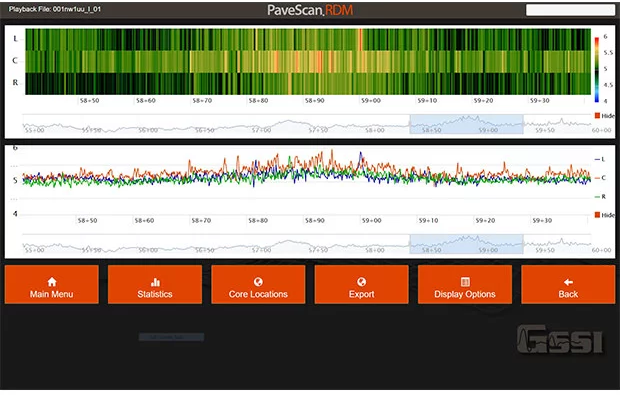The width and height of the screenshot is (620, 397).
Task: Click 55+00 in line chart overview strip
Action: [x=34, y=250]
